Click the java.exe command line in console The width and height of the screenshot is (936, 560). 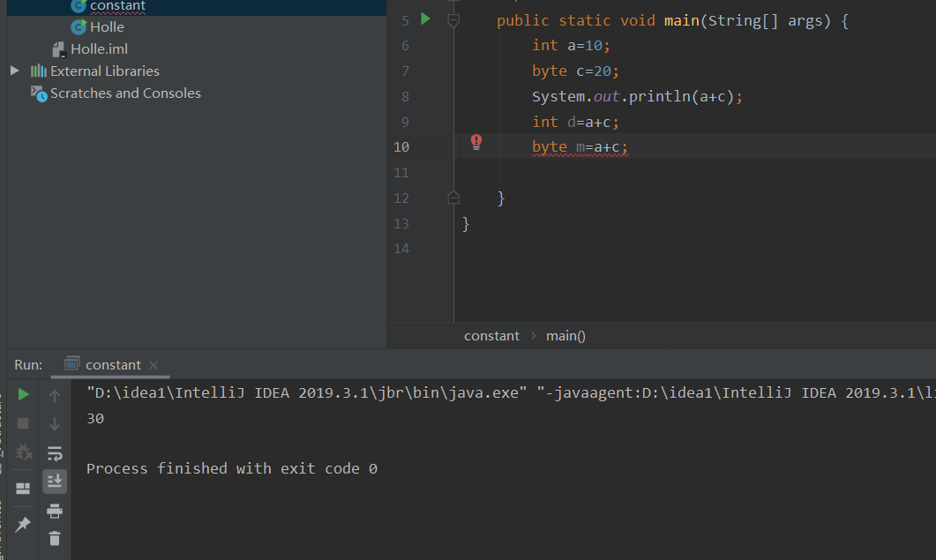(511, 392)
